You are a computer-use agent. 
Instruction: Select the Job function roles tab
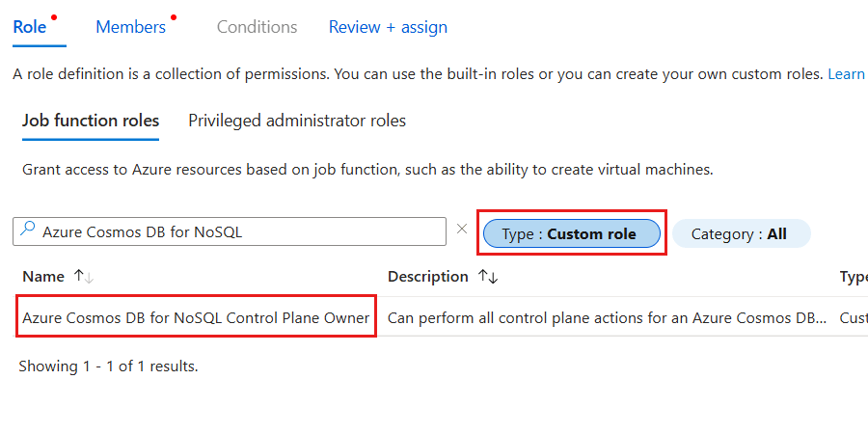(91, 121)
